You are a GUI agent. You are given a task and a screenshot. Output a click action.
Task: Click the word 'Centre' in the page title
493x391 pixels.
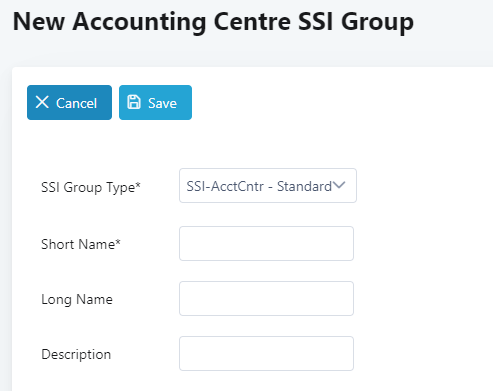(252, 21)
